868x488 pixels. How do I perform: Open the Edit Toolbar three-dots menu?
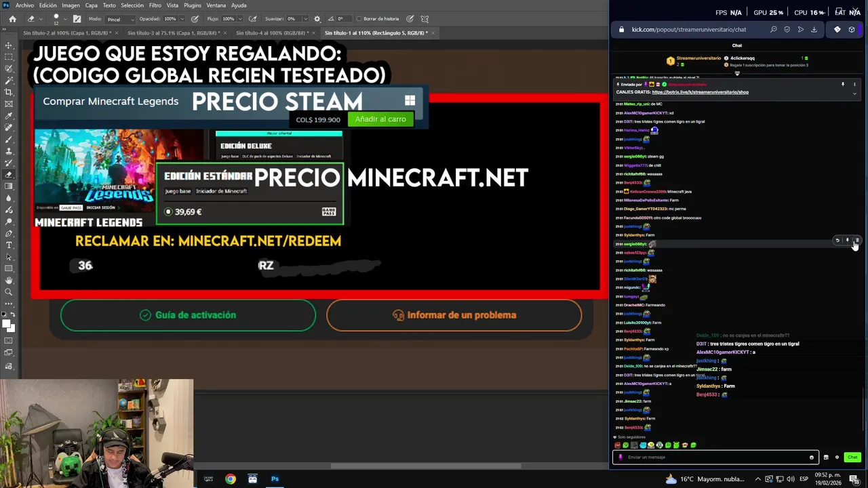tap(9, 304)
